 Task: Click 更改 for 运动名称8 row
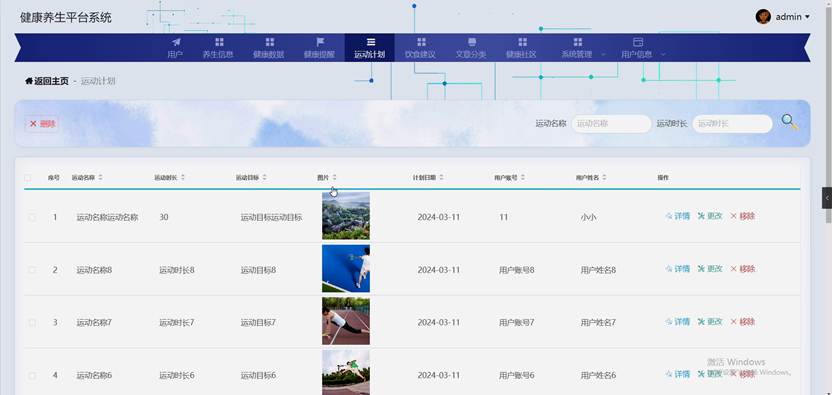(x=710, y=269)
